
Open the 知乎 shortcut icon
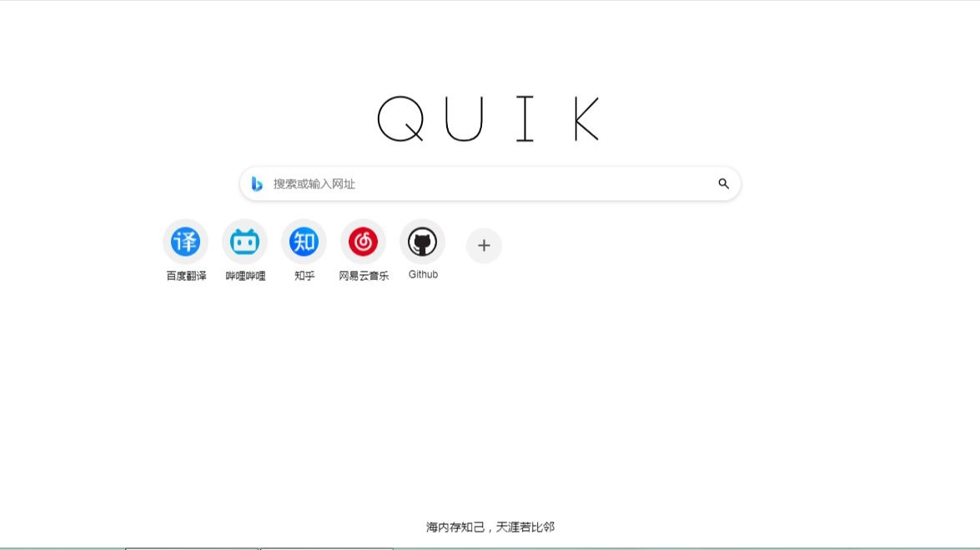pyautogui.click(x=304, y=242)
